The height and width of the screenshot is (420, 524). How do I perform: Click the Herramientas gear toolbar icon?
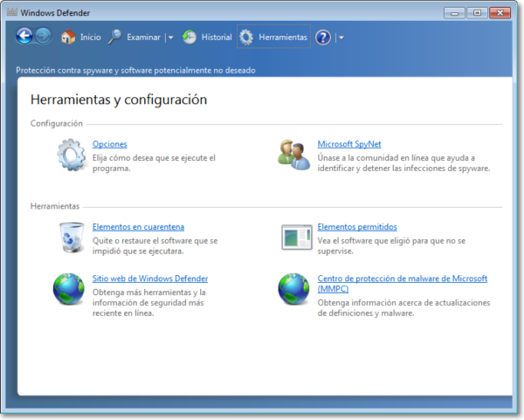pyautogui.click(x=246, y=38)
